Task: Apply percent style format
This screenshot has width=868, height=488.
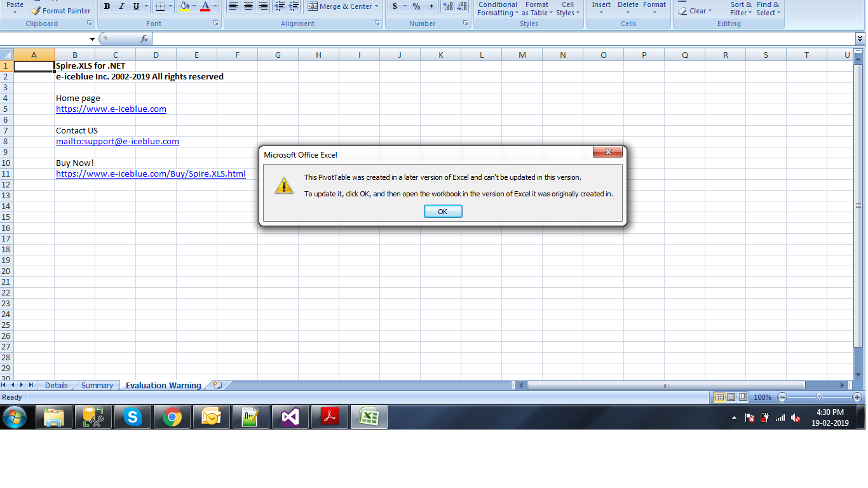Action: tap(416, 6)
